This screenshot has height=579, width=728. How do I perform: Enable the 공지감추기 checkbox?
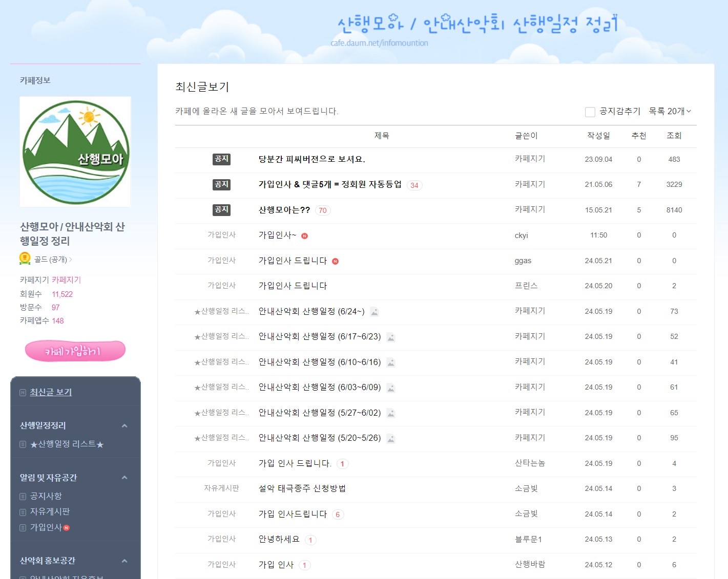[x=590, y=111]
